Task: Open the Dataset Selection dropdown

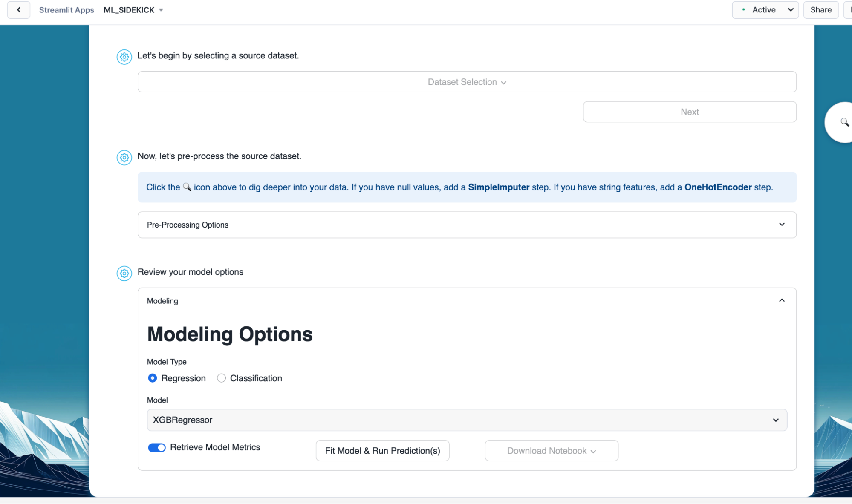Action: [467, 82]
